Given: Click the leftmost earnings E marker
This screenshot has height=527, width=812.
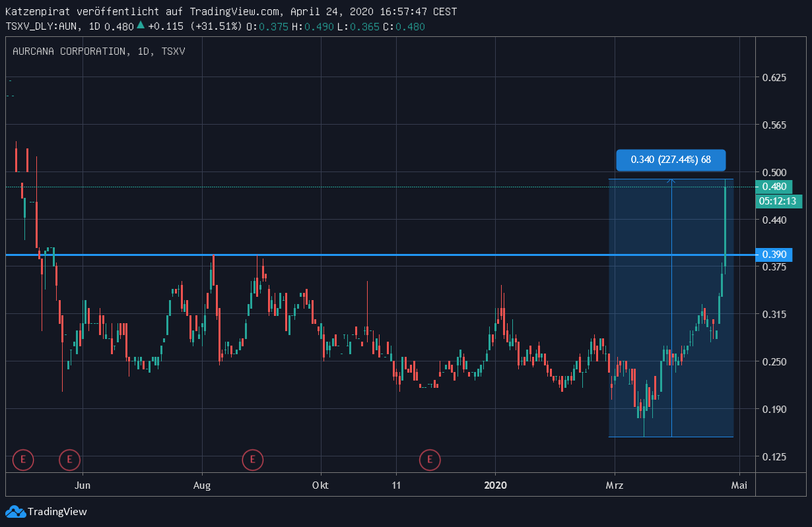Looking at the screenshot, I should click(x=23, y=459).
